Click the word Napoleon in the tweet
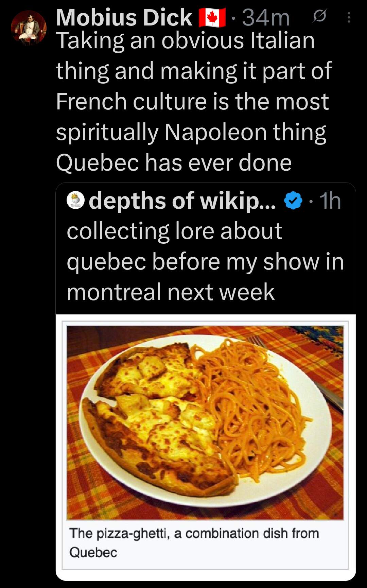Viewport: 367px width, 588px height. click(x=215, y=132)
